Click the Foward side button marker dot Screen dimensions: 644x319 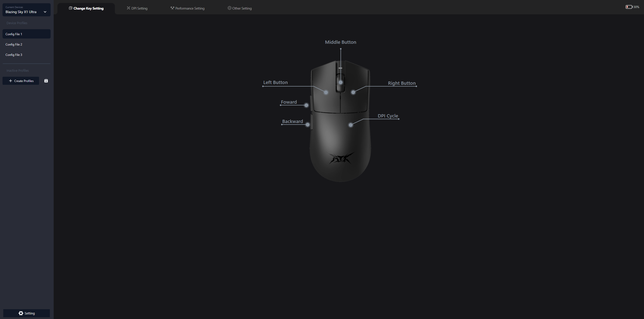click(x=306, y=105)
